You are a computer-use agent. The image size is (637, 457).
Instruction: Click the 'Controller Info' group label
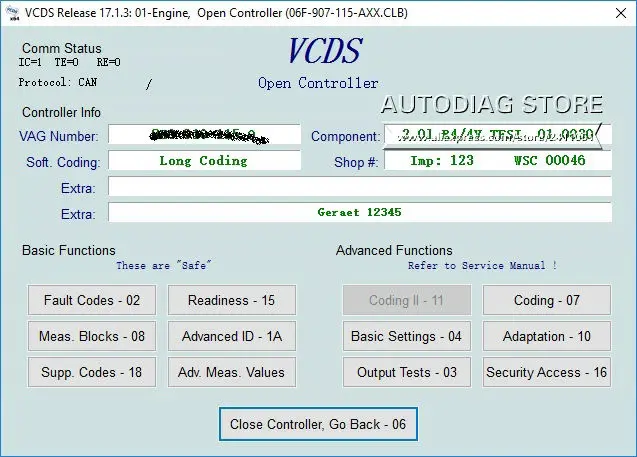(61, 113)
